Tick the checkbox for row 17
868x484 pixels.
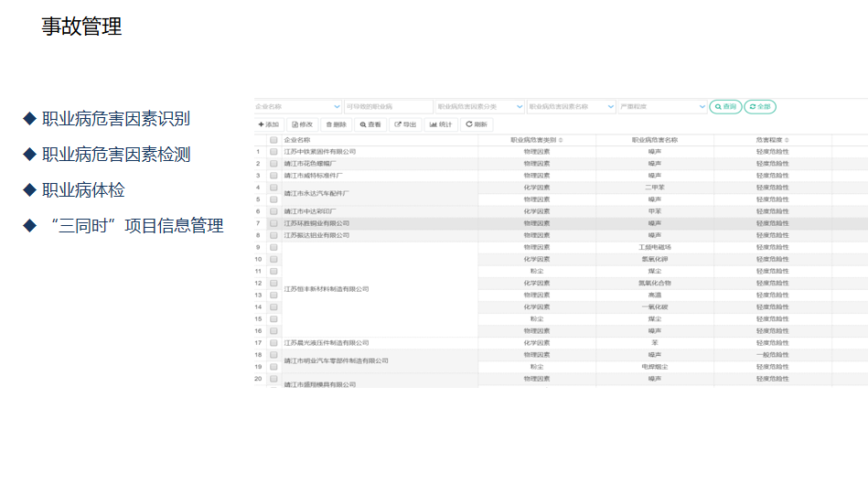273,343
